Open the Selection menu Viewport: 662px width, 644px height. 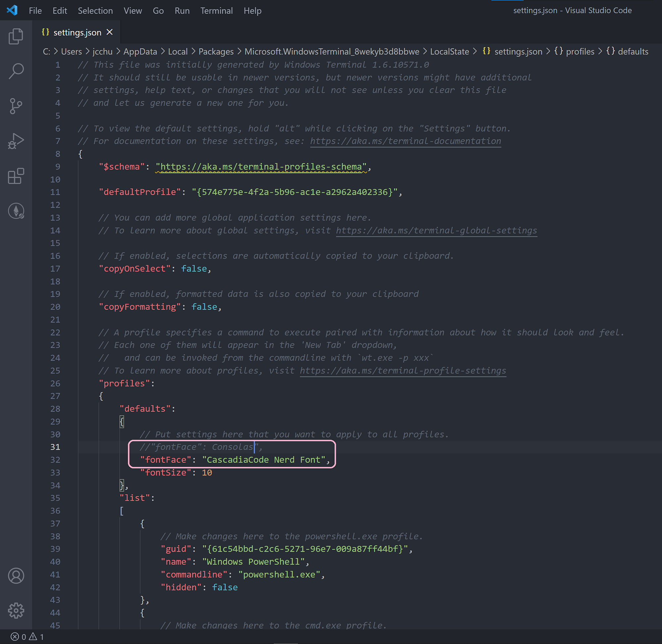pyautogui.click(x=95, y=11)
